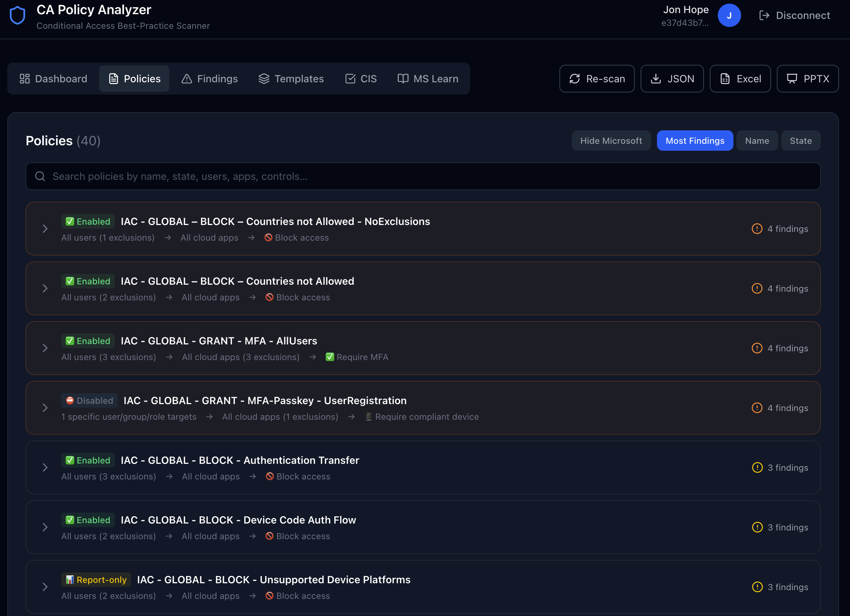Open the Templates tab
This screenshot has width=850, height=616.
(291, 79)
